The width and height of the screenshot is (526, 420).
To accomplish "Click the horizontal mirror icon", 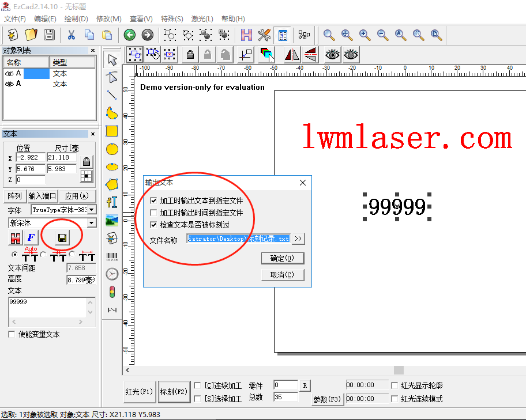I will point(292,55).
